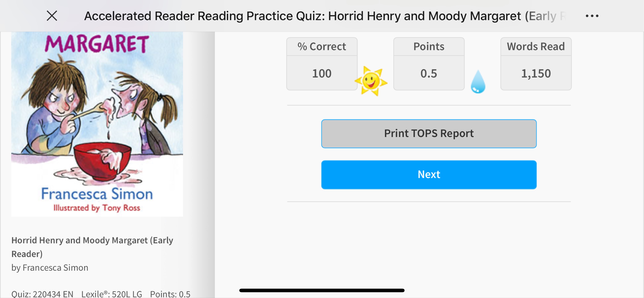Image resolution: width=644 pixels, height=298 pixels.
Task: Tap the home indicator bar at the bottom
Action: tap(322, 291)
